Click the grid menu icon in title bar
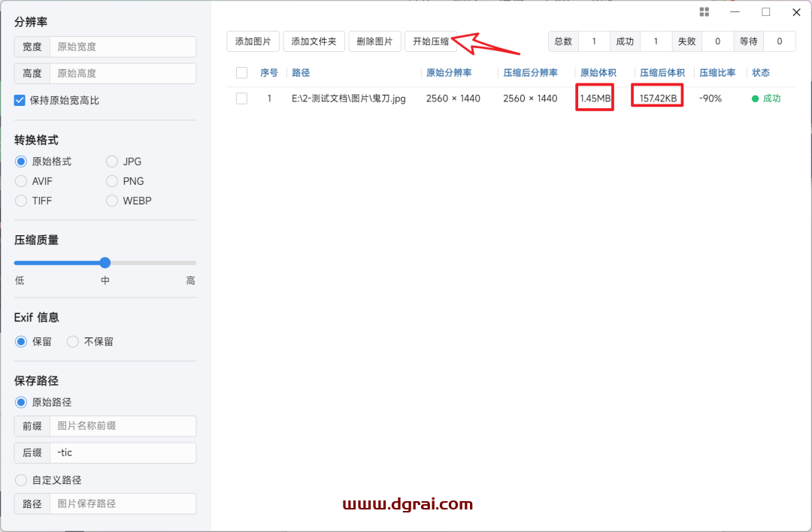Viewport: 812px width, 532px height. click(704, 12)
